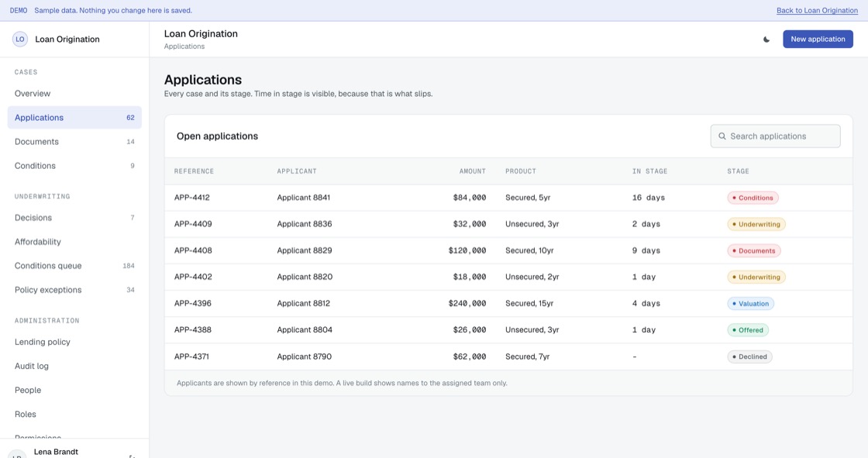Screen dimensions: 868x458
Task: Toggle dark mode with the moon icon
Action: (766, 40)
